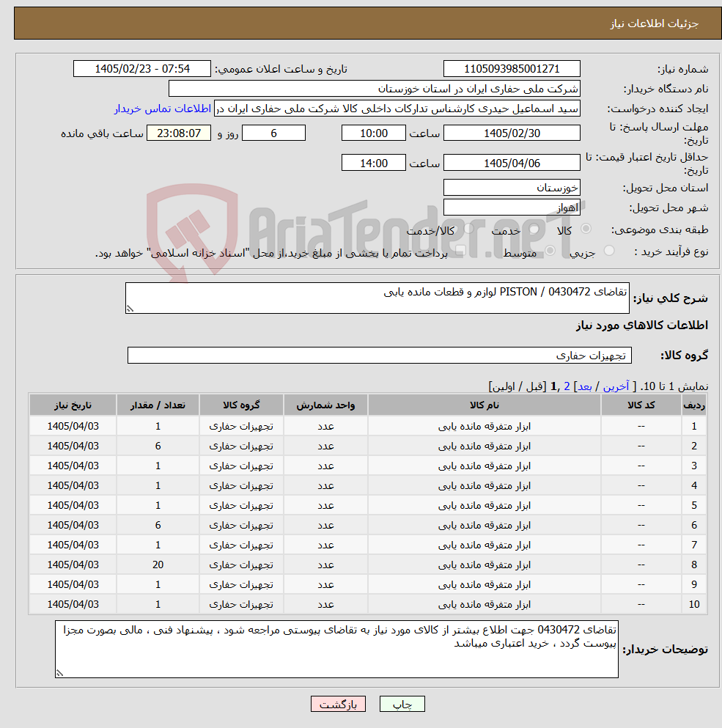The image size is (722, 728).
Task: Click the announcement date field 1405/02/23 - 07:54
Action: point(142,69)
